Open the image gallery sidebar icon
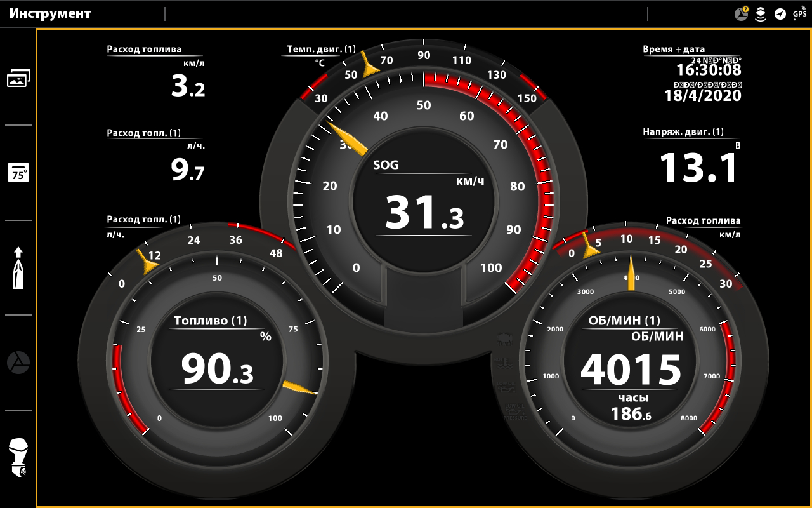812x508 pixels. 18,78
